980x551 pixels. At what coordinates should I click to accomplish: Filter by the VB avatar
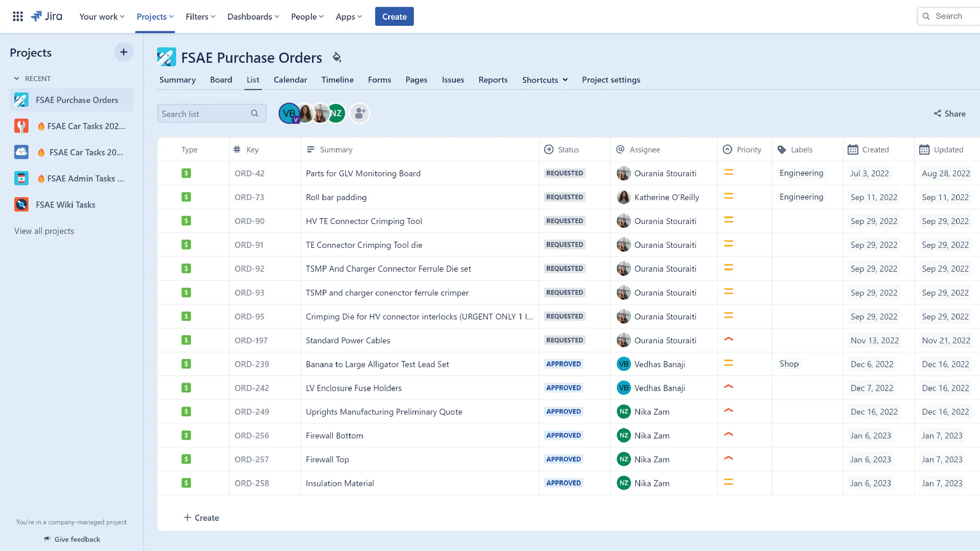289,113
